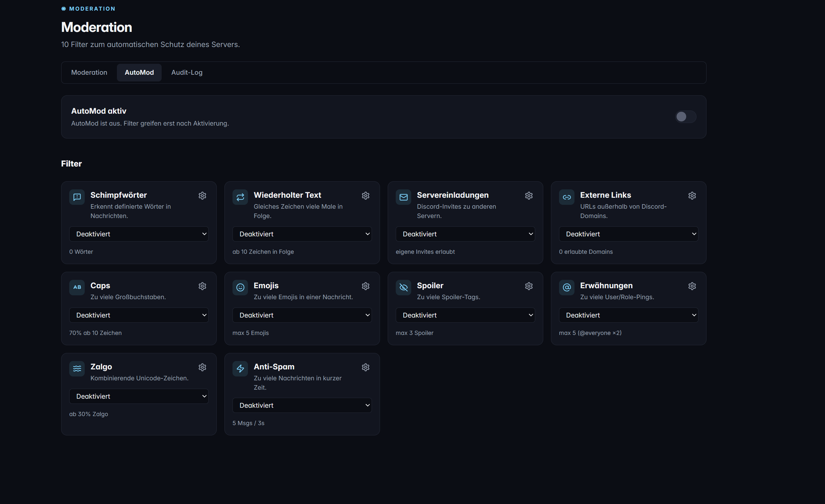Screen dimensions: 825x504
Task: Open the Zalgo filter settings gear
Action: pyautogui.click(x=202, y=367)
